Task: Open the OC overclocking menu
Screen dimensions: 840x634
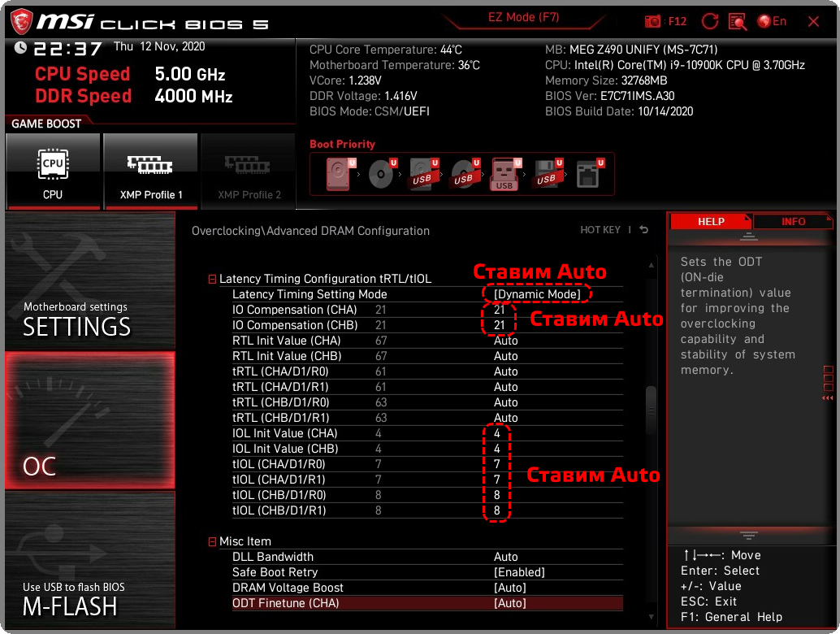Action: 90,420
